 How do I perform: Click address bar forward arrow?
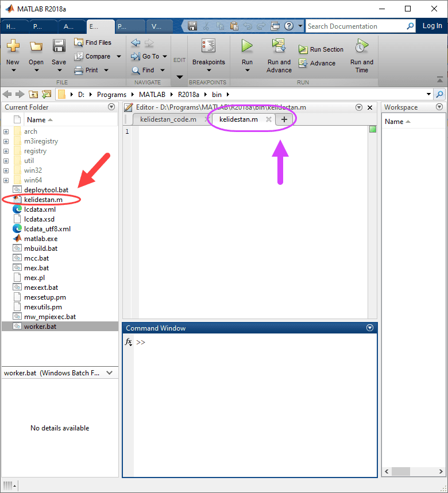pyautogui.click(x=20, y=94)
